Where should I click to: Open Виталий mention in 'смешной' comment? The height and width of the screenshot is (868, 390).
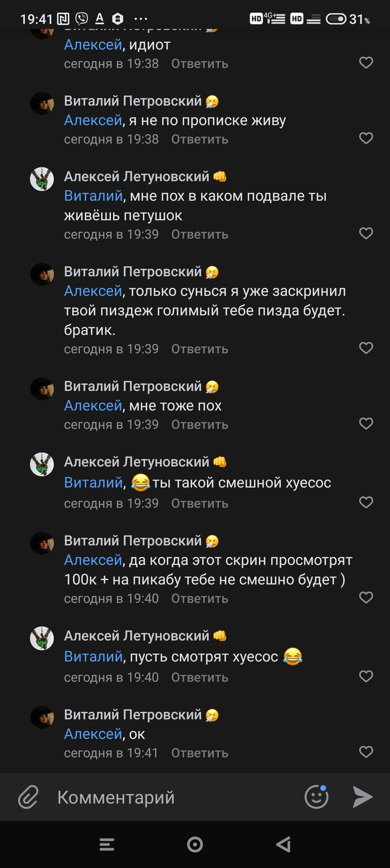click(x=93, y=483)
